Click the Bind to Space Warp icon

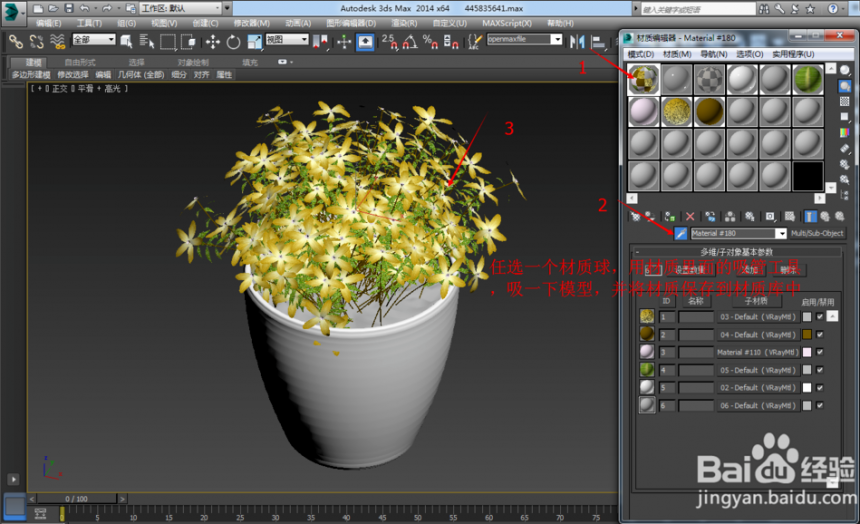coord(57,42)
